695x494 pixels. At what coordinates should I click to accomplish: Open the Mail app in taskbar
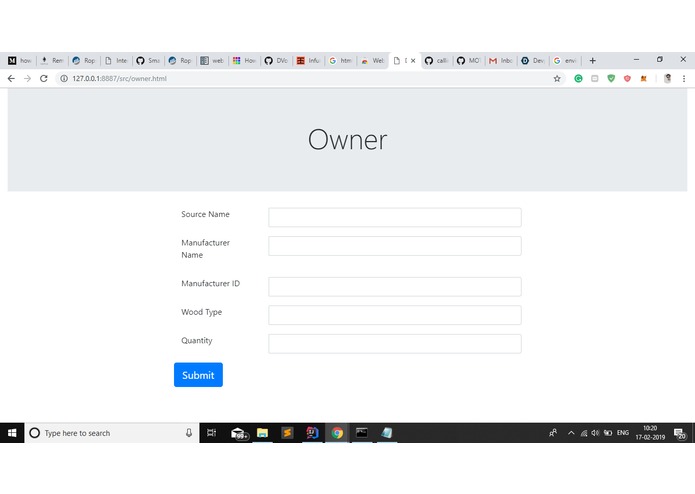tap(239, 433)
